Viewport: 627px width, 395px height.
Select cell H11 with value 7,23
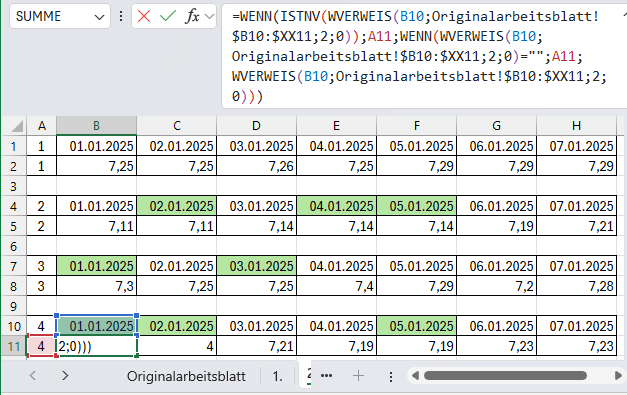(577, 346)
